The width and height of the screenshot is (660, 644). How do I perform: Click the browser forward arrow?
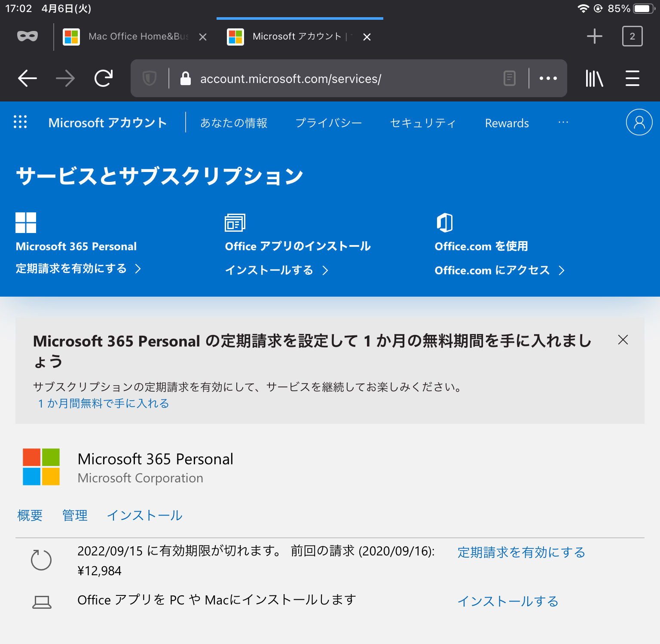click(x=65, y=78)
